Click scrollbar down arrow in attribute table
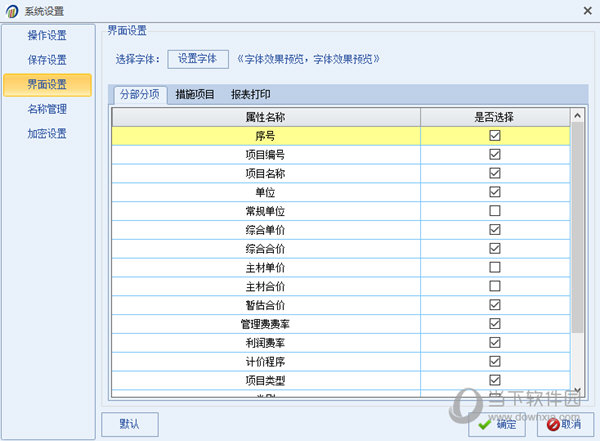This screenshot has width=600, height=441. pos(577,390)
